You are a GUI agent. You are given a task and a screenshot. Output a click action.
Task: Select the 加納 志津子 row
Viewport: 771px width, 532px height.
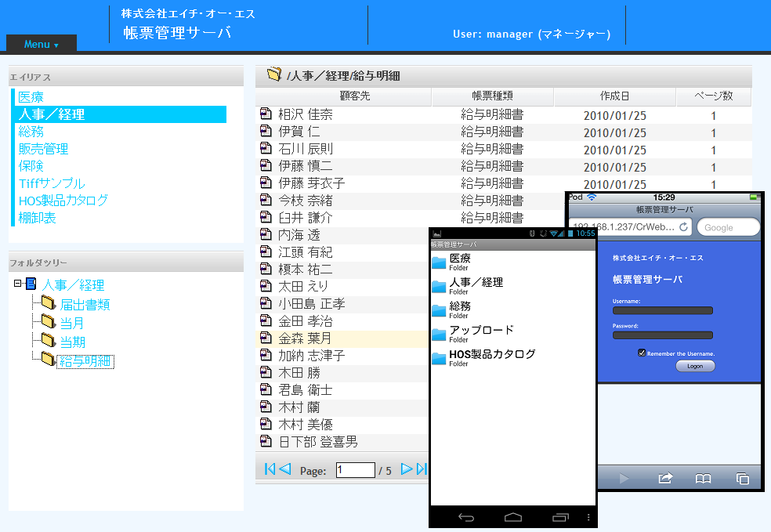[342, 356]
